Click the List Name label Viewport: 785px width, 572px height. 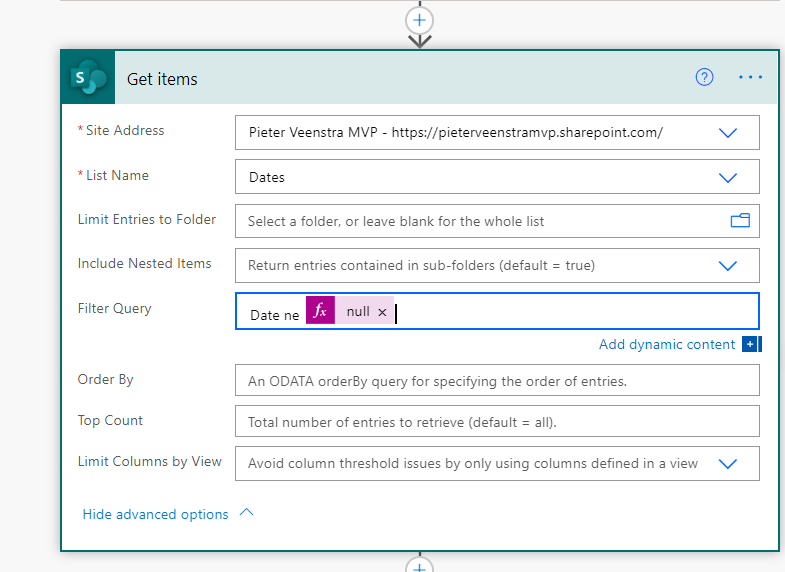click(x=117, y=175)
